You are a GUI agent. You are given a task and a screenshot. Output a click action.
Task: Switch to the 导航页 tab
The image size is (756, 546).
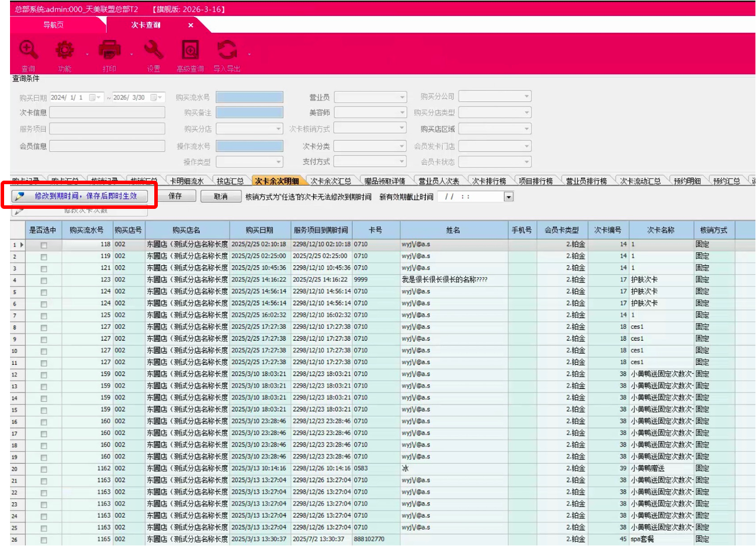point(54,25)
